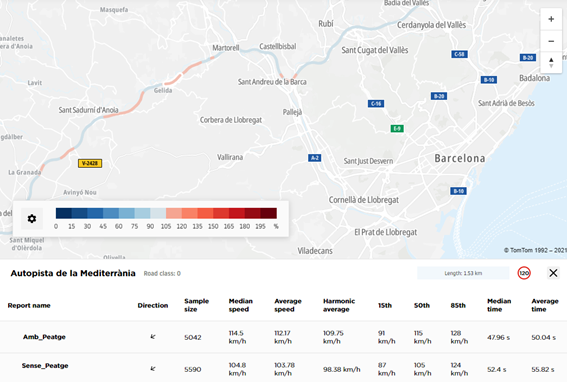The width and height of the screenshot is (567, 382).
Task: Click the green E-9 road shield
Action: [397, 128]
